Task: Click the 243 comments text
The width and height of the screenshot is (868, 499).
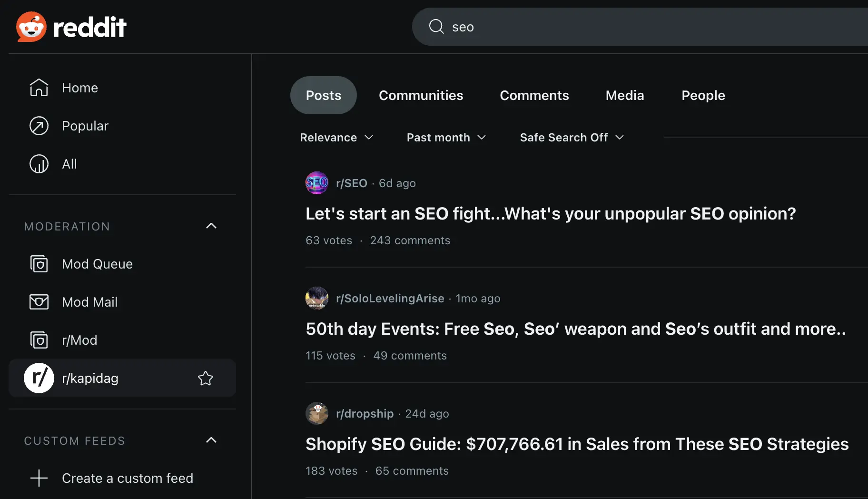Action: pyautogui.click(x=410, y=240)
